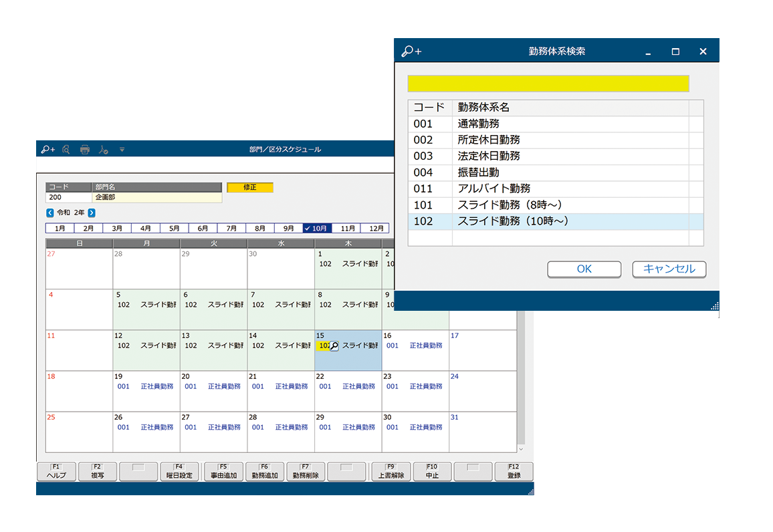Screen dimensions: 773x532
Task: Select Sunday day 18 cell
Action: click(80, 392)
